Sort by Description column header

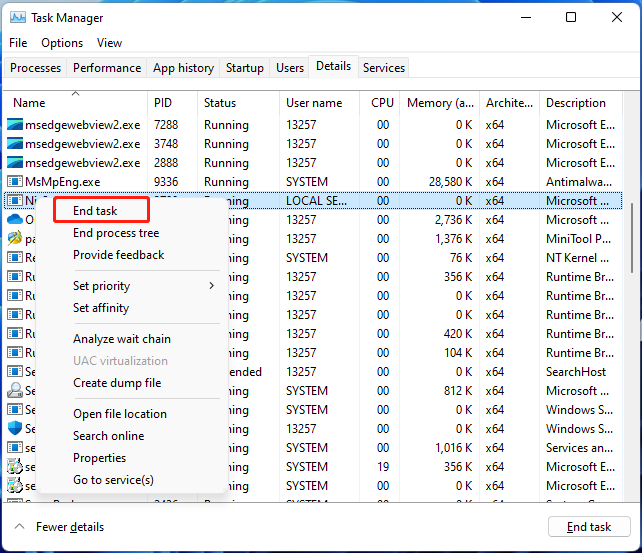[x=581, y=103]
